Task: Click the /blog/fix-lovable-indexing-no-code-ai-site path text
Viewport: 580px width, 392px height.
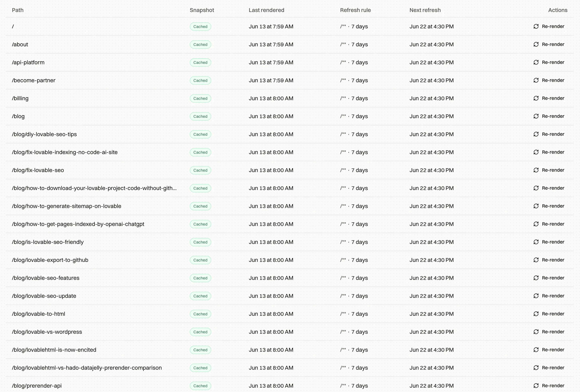Action: coord(65,152)
